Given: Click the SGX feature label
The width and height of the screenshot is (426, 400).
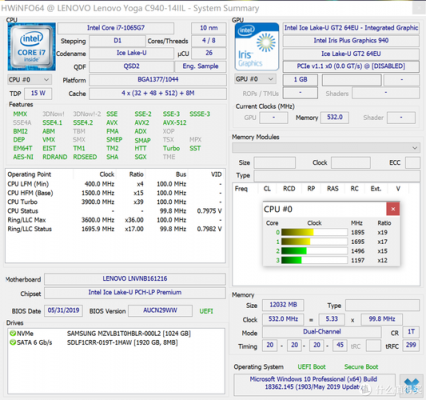Looking at the screenshot, I should coord(140,157).
